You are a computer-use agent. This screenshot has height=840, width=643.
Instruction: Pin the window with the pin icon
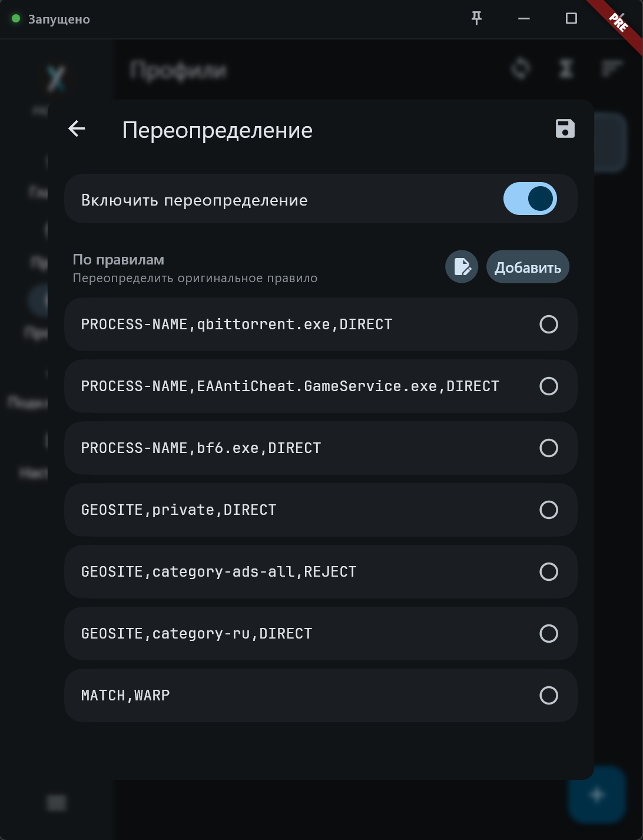[476, 18]
